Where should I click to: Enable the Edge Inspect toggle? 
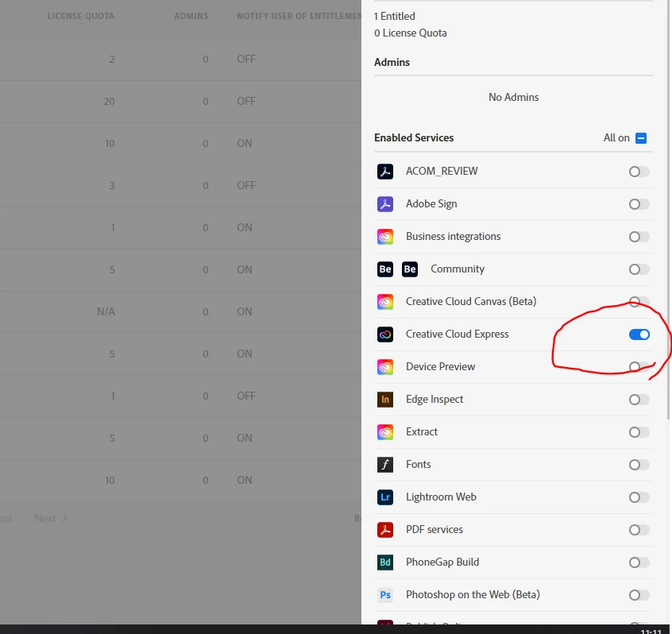(639, 400)
